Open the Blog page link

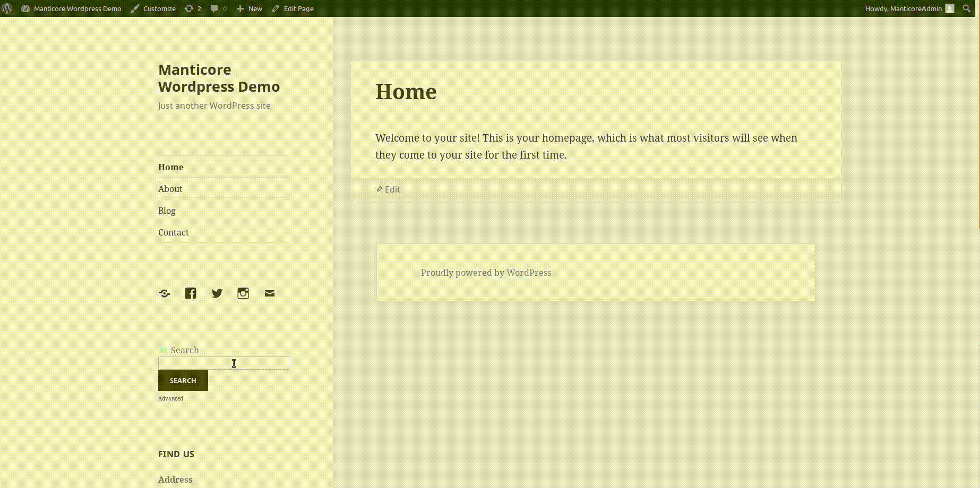(x=167, y=211)
